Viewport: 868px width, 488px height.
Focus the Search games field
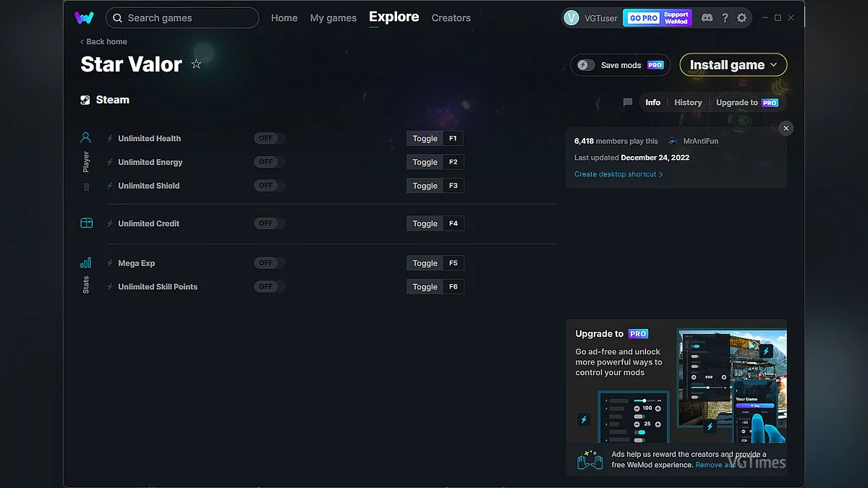click(182, 18)
